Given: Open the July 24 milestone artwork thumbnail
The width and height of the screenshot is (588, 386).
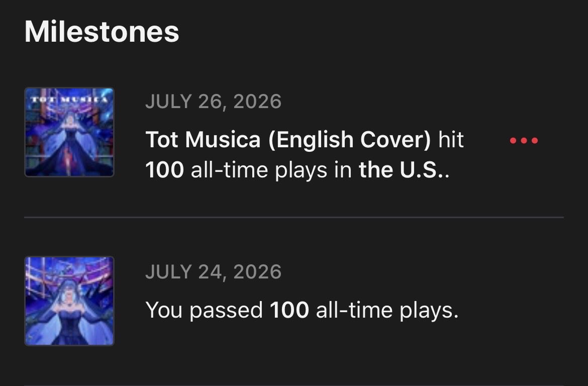Looking at the screenshot, I should [69, 301].
